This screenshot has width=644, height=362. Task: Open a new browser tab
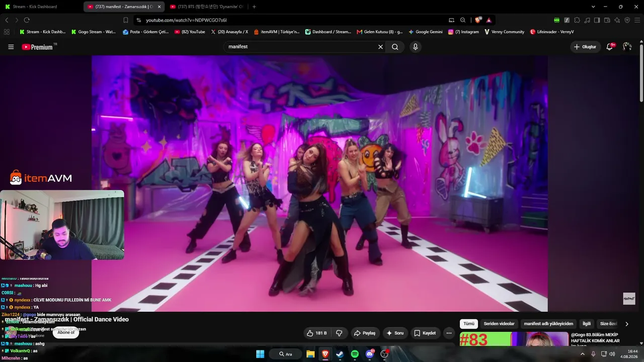pos(254,7)
